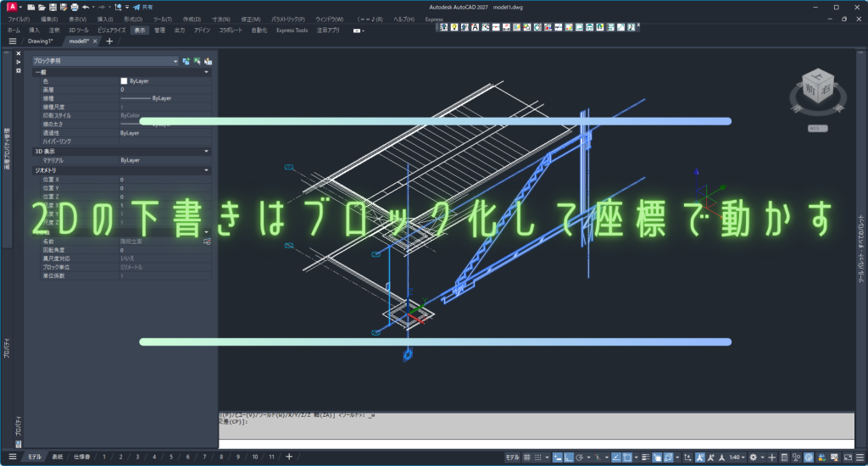Image resolution: width=868 pixels, height=466 pixels.
Task: Open the 1:40 annotation scale dropdown
Action: tap(737, 457)
